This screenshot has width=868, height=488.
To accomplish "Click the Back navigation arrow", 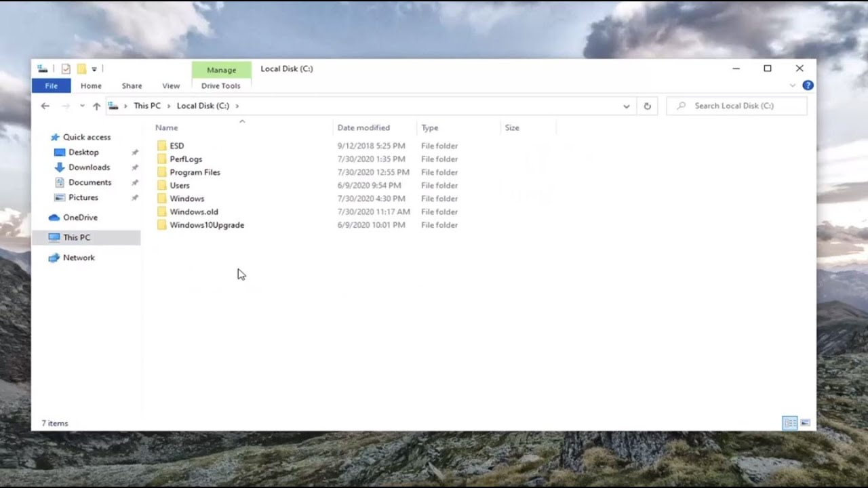I will coord(45,106).
